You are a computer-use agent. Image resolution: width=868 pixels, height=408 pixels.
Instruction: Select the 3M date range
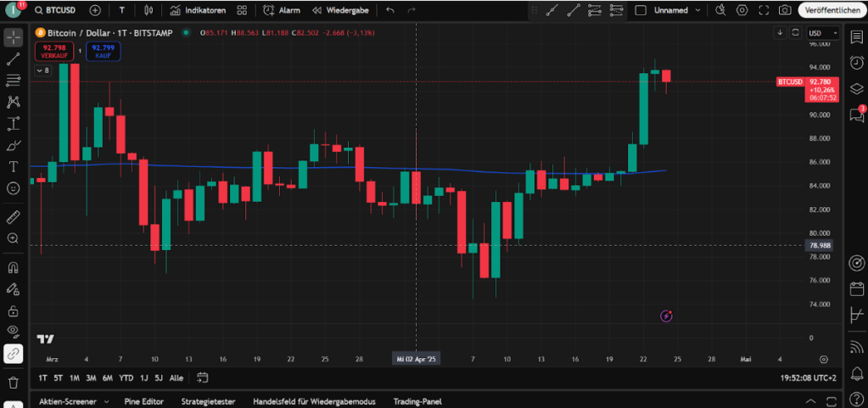91,378
